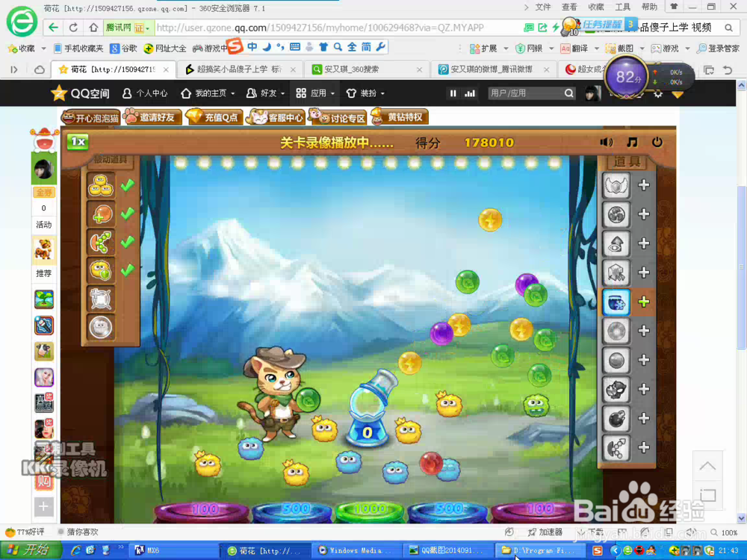Open the 邀请好友 invite button

pyautogui.click(x=152, y=117)
